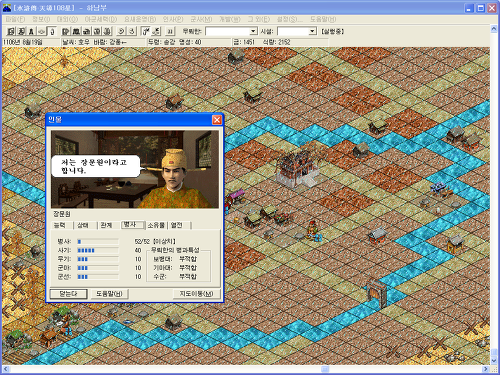Click the pressed fifth icon in the first toolbar group
This screenshot has width=500, height=375.
(51, 31)
